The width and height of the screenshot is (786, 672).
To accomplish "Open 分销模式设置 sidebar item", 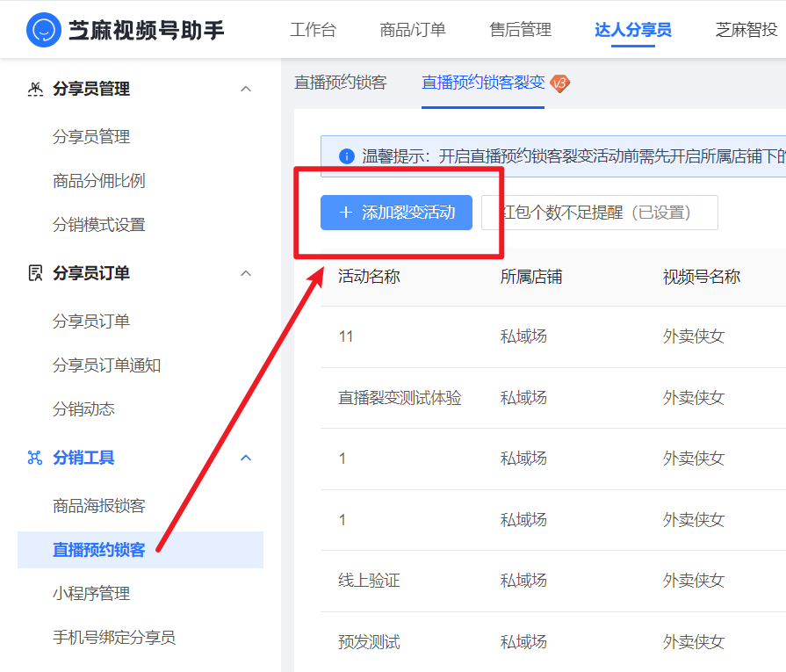I will 98,225.
